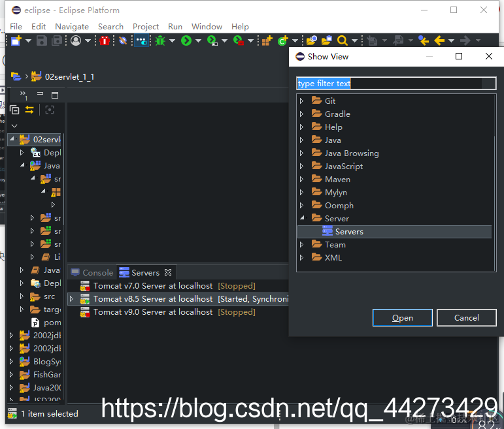Click the New Java Class icon

click(283, 40)
